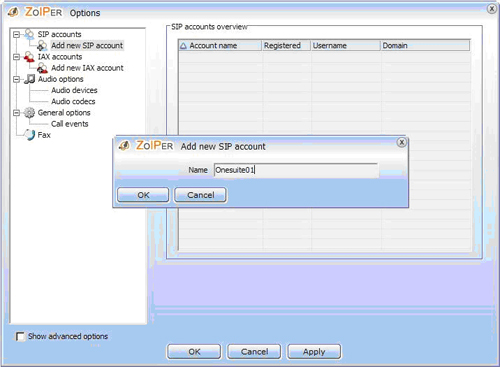Enable Show advanced options checkbox
Screen dimensions: 500x367
[20, 336]
